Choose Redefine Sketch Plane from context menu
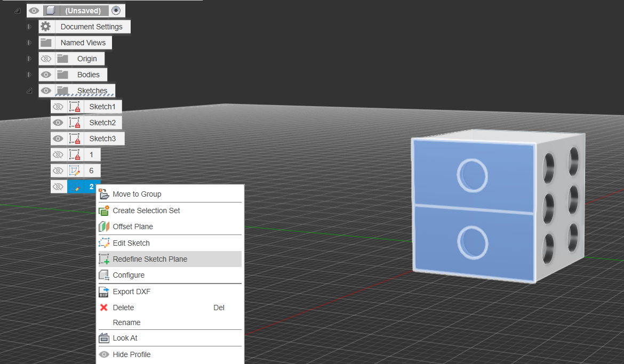 point(150,259)
